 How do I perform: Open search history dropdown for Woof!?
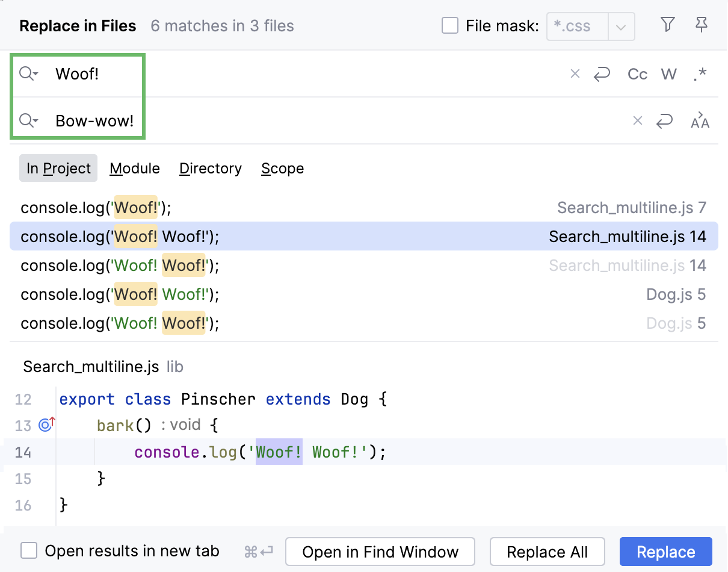point(28,74)
